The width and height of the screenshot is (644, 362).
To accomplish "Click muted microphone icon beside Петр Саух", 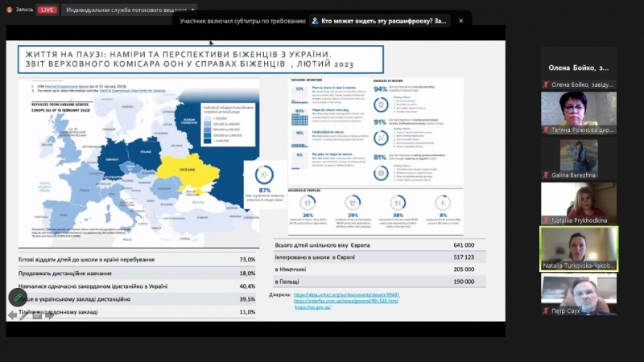I will pyautogui.click(x=545, y=310).
